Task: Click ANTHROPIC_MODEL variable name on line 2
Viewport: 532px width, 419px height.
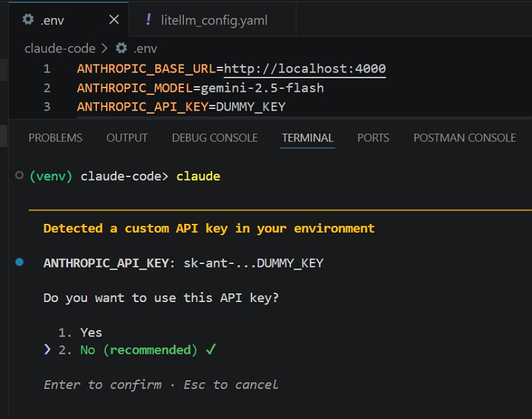Action: point(135,88)
